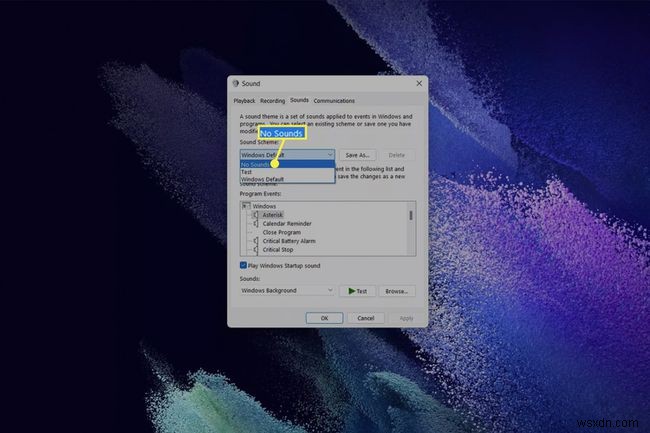Select the Asterisk program event

tap(272, 215)
